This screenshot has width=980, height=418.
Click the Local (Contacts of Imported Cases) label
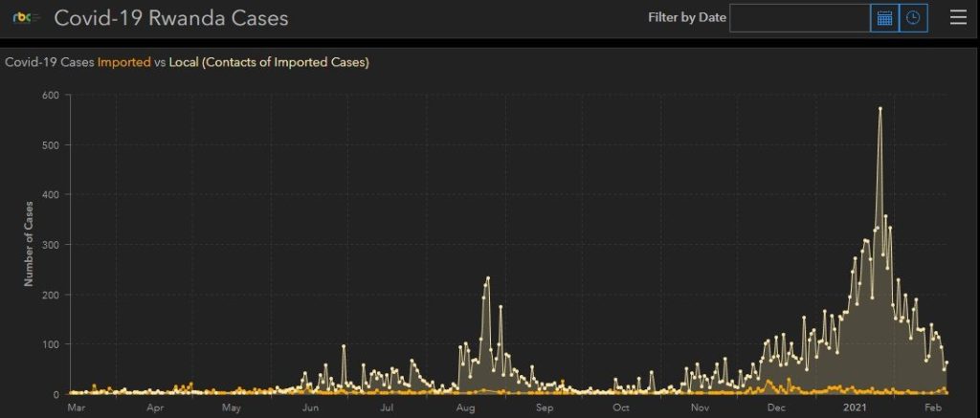269,62
